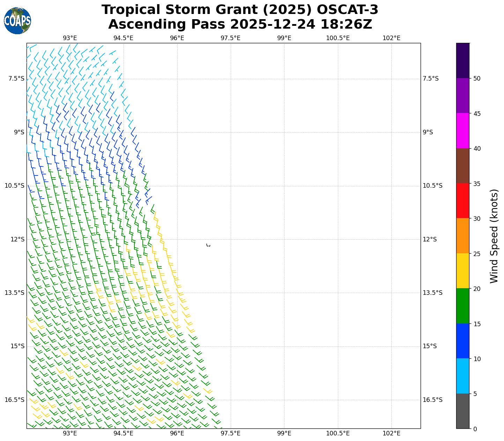The image size is (504, 441).
Task: Choose the orange 25–30 knots color band
Action: click(x=463, y=236)
